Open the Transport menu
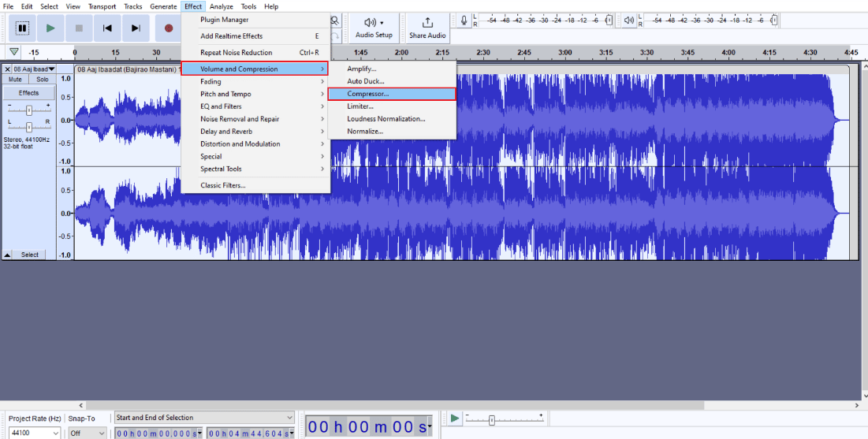Screen dimensions: 868x439 (102, 6)
